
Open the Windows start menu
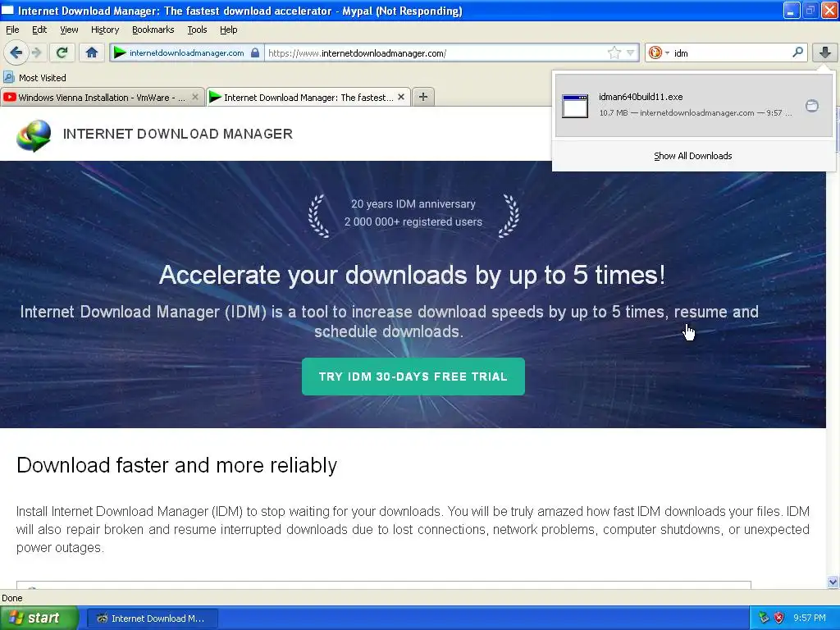tap(39, 619)
